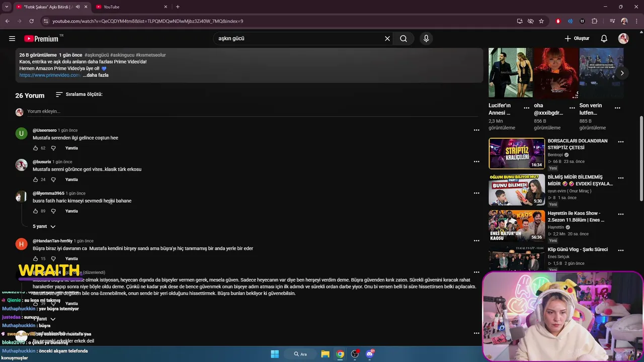Open options for Klip Günü Vlog video
This screenshot has width=644, height=362.
pos(621,250)
